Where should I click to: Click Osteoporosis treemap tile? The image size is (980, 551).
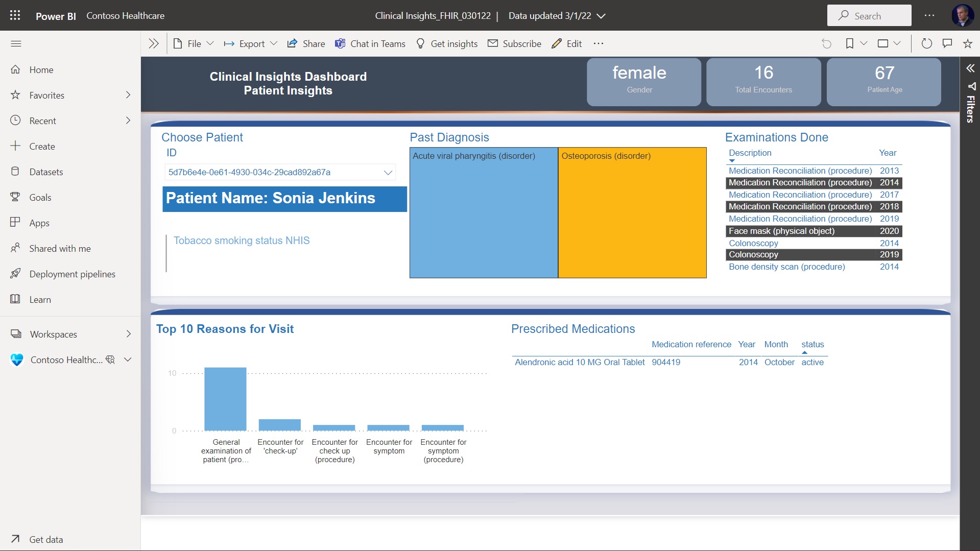click(632, 212)
